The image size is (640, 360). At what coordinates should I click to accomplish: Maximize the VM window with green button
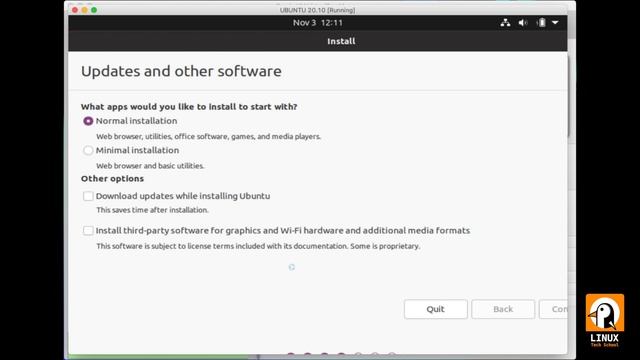(94, 10)
